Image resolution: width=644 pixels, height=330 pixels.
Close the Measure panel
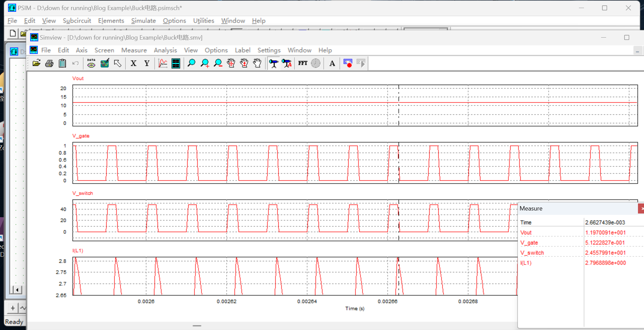coord(641,208)
